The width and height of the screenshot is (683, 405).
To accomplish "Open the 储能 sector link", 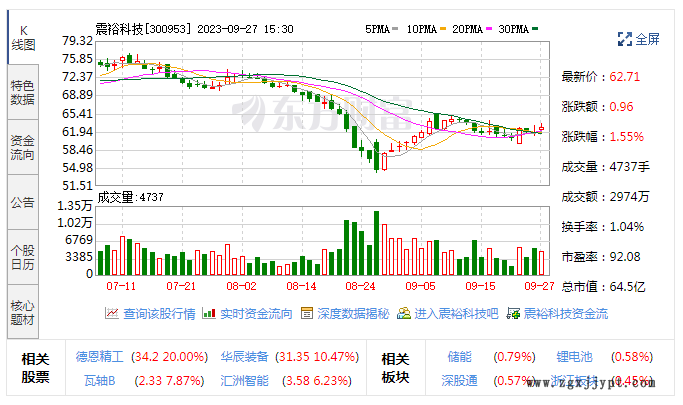I will click(x=460, y=357).
